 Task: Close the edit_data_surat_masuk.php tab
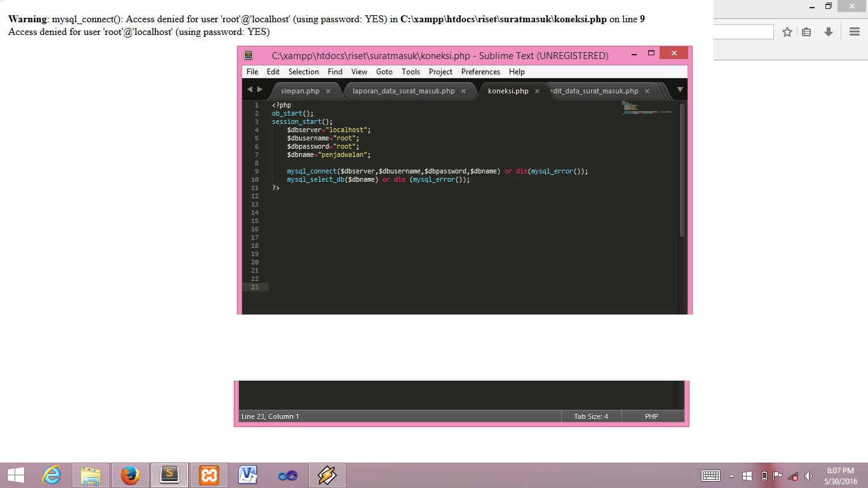pos(647,91)
